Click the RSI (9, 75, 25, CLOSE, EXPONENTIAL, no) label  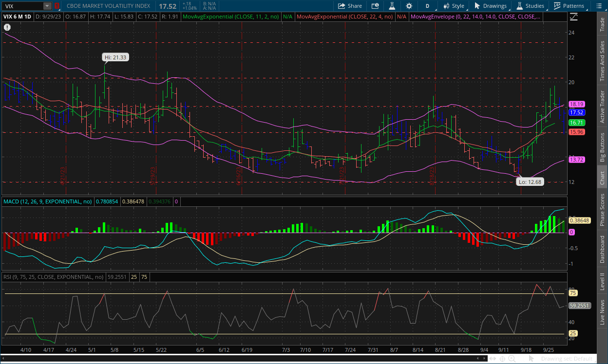click(x=54, y=277)
